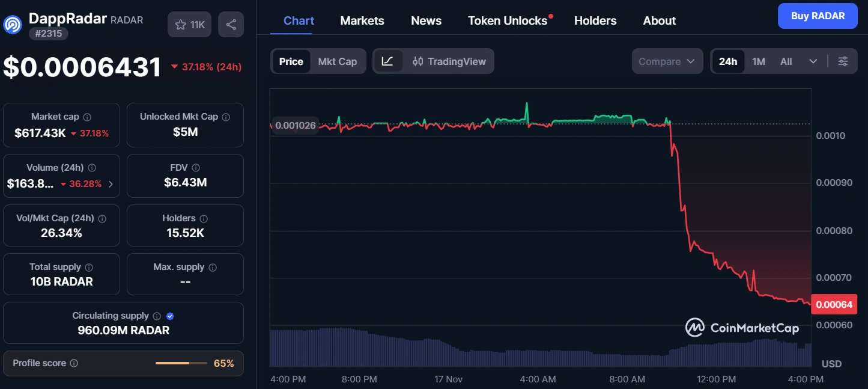
Task: Open the time range chevron dropdown
Action: click(x=813, y=61)
